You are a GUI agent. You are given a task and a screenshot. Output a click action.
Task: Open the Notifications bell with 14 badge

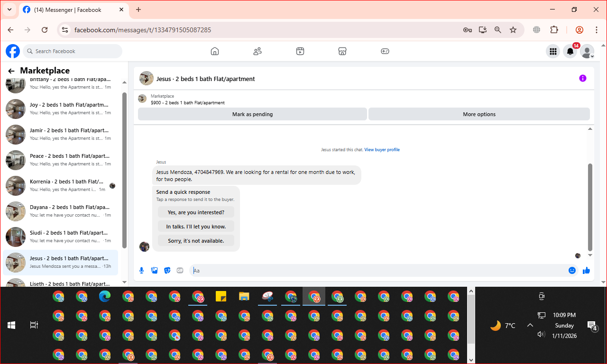coord(570,52)
